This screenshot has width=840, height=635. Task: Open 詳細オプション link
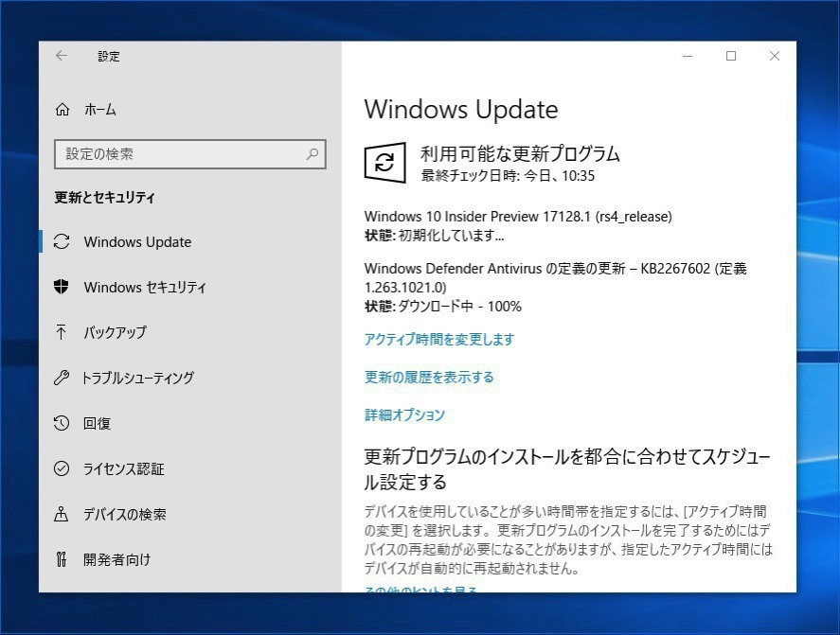point(404,415)
